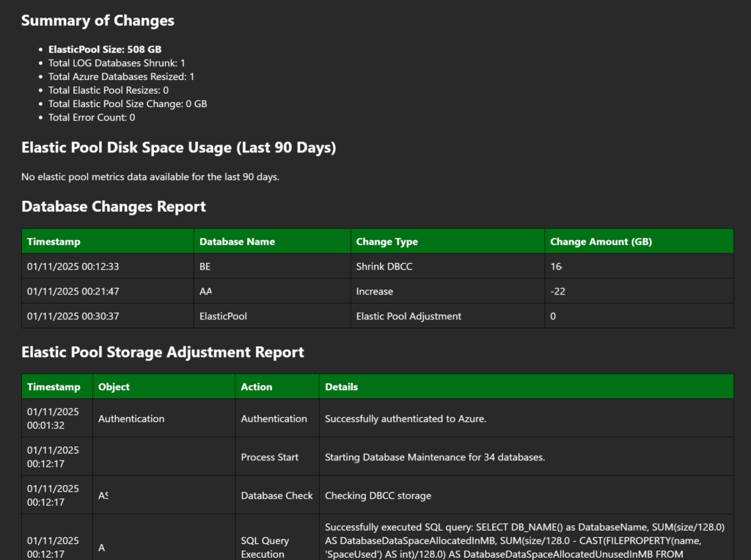Viewport: 751px width, 560px height.
Task: Click the Successfully authenticated to Azure message
Action: (406, 419)
